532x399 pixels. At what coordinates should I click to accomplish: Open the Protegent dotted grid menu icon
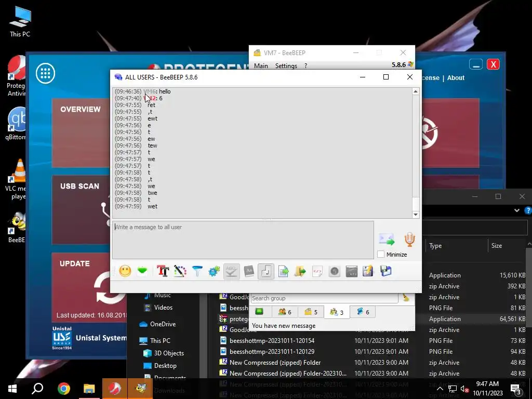(46, 73)
